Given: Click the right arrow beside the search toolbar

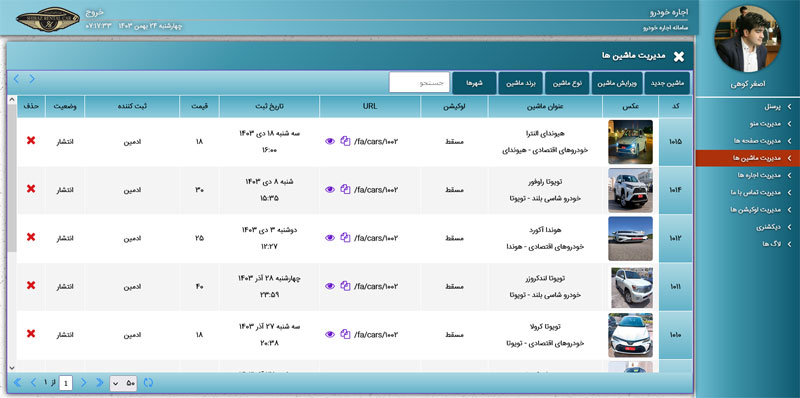Looking at the screenshot, I should point(32,79).
